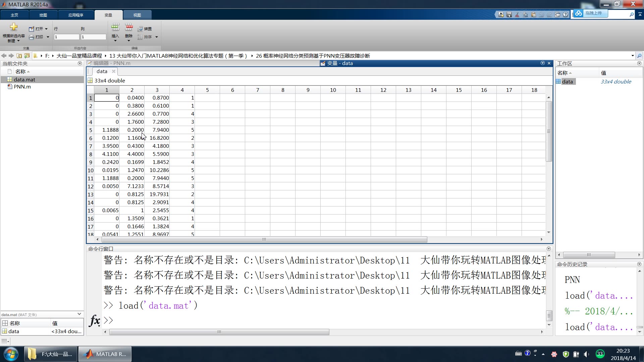
Task: Close the data variable tab
Action: click(114, 71)
